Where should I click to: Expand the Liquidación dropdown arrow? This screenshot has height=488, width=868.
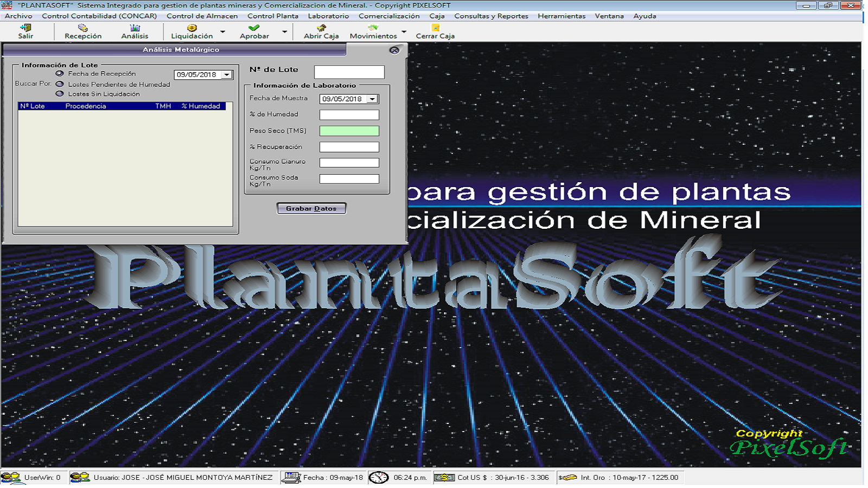[222, 32]
